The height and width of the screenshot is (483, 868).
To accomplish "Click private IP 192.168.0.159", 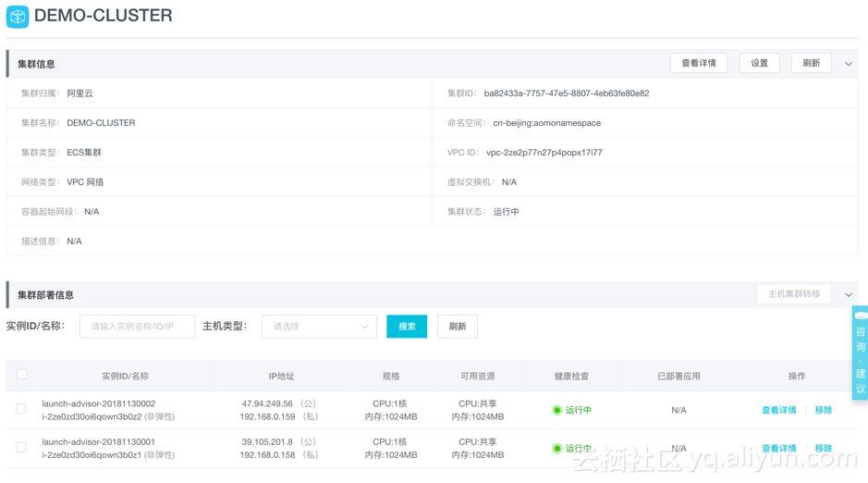I will (267, 416).
